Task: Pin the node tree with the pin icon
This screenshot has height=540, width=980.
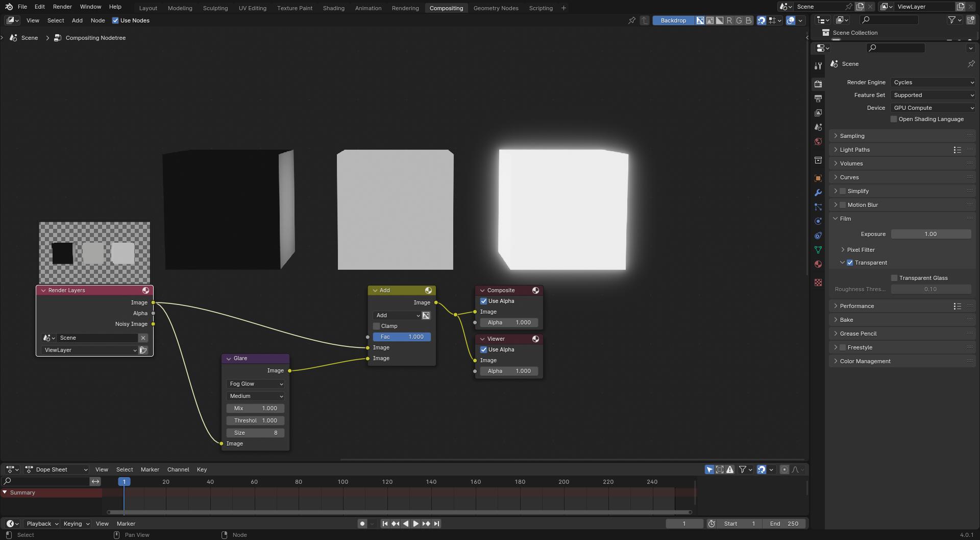Action: pyautogui.click(x=632, y=20)
